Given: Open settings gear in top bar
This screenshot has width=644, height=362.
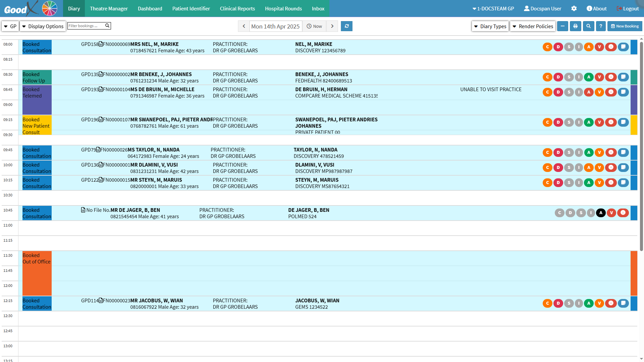Looking at the screenshot, I should click(574, 9).
